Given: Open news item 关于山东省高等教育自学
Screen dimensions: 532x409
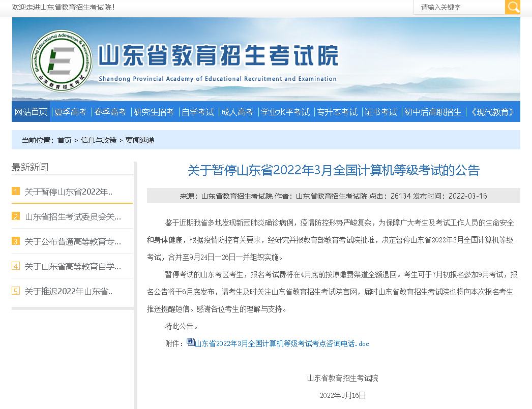Looking at the screenshot, I should click(73, 266).
